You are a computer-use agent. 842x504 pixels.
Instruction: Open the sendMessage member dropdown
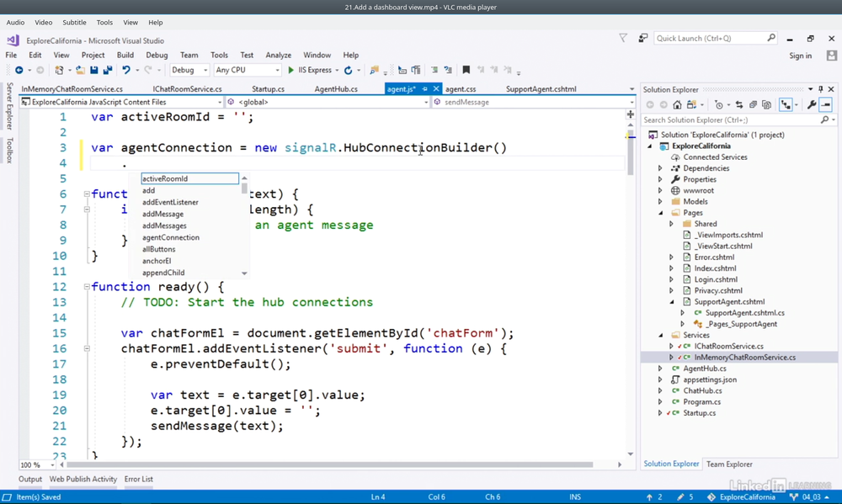534,102
